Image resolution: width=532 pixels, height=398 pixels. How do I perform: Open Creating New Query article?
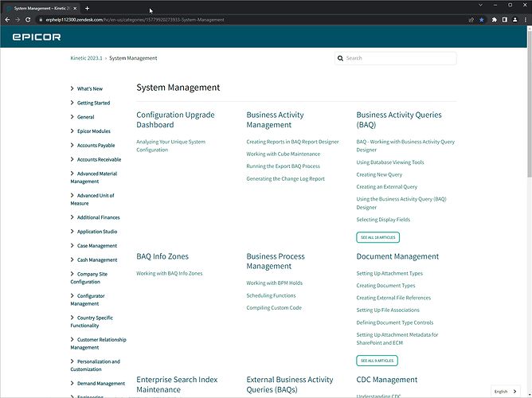379,174
